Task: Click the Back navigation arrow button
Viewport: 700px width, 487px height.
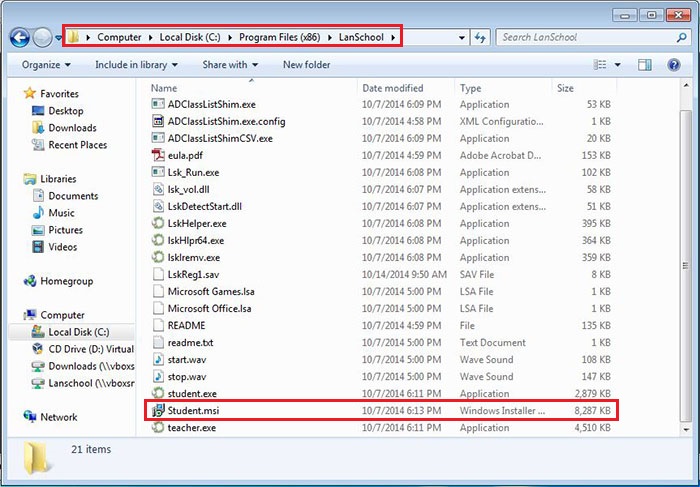Action: click(20, 38)
